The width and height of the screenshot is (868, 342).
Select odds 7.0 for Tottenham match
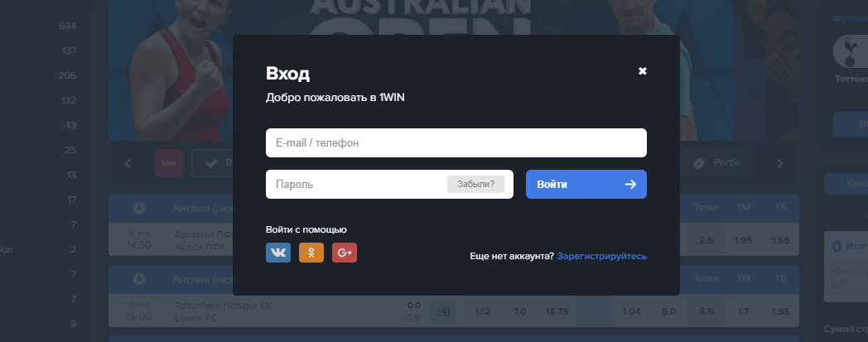tap(519, 311)
